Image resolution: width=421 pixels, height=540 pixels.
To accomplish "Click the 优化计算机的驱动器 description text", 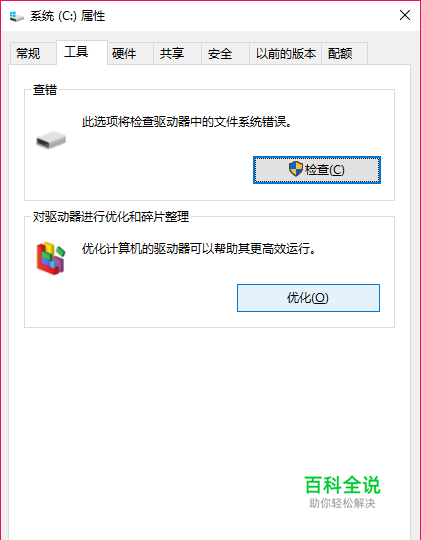I will coord(199,248).
